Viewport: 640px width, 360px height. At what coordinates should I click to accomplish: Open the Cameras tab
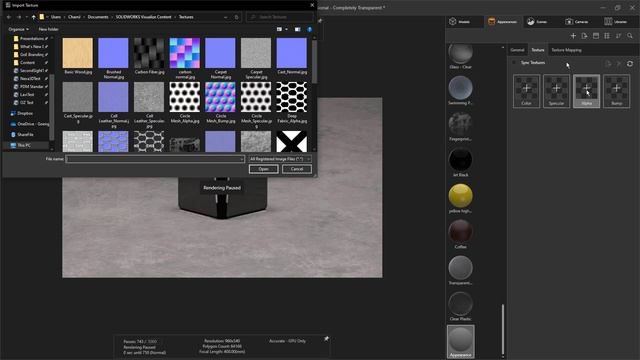[576, 22]
